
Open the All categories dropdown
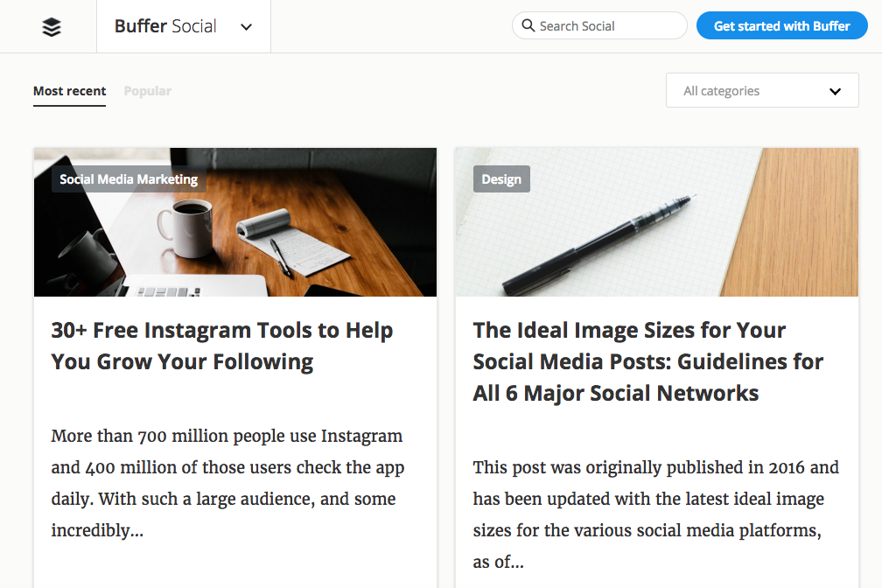click(752, 91)
